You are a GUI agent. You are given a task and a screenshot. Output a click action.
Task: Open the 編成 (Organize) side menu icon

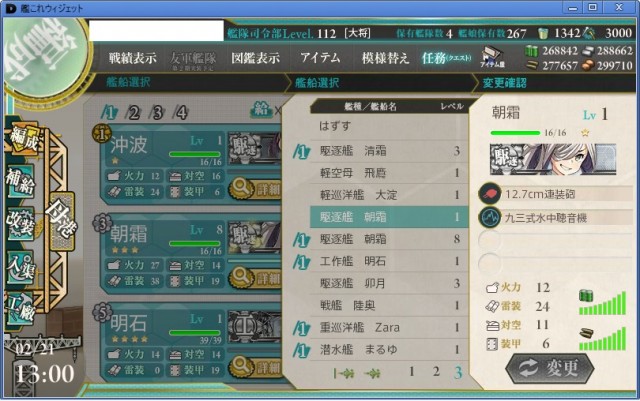[23, 139]
